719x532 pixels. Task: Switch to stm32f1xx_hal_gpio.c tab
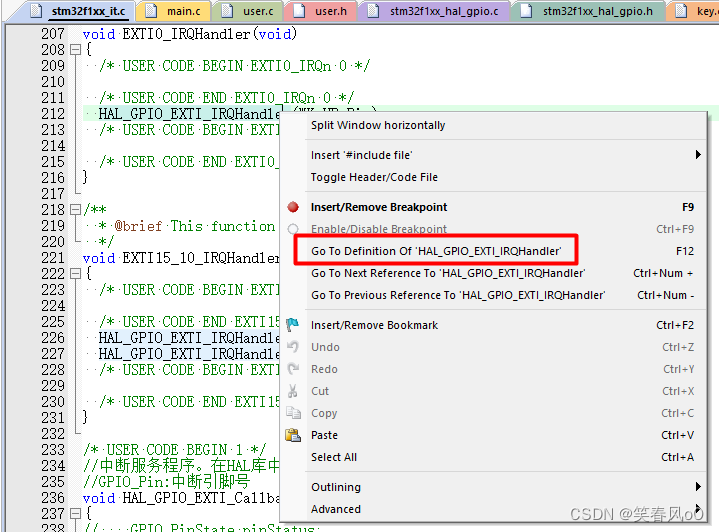click(434, 11)
